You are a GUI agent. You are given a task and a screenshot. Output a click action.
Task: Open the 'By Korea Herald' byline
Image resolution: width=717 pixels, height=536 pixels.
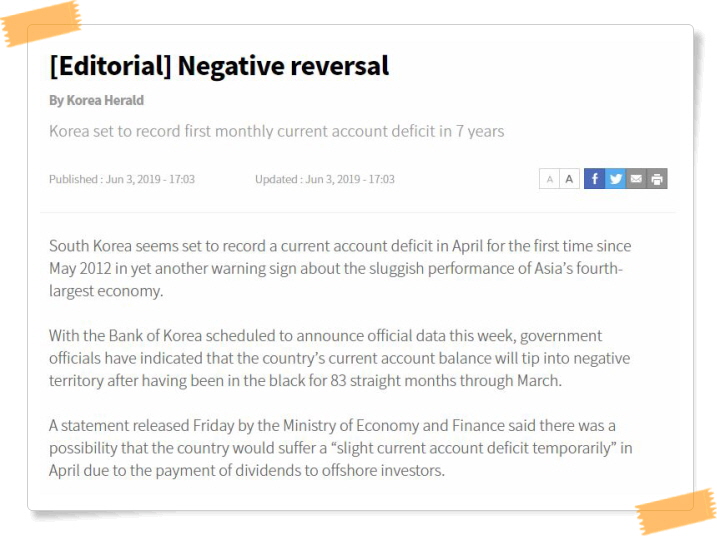pos(96,100)
